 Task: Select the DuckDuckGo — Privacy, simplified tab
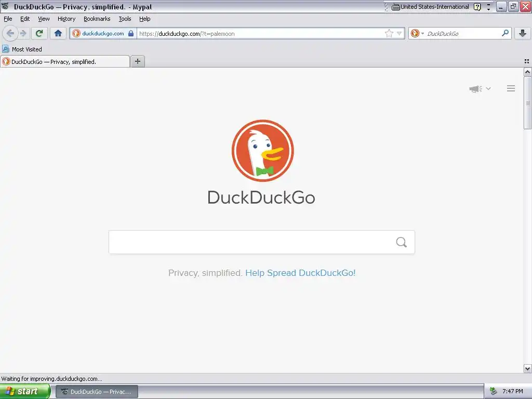(x=65, y=61)
